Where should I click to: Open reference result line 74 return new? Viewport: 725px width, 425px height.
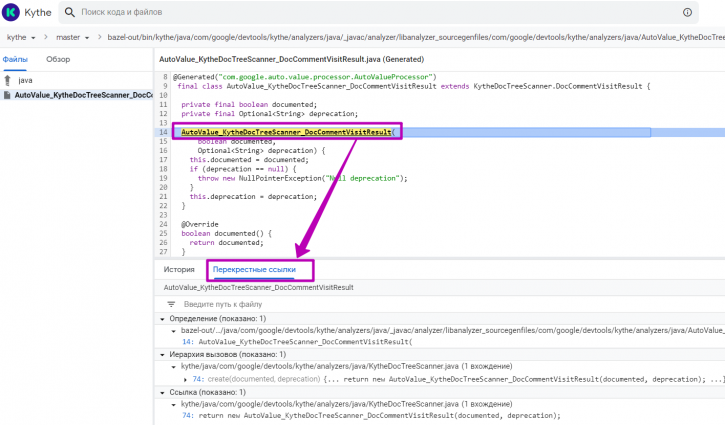pos(371,415)
